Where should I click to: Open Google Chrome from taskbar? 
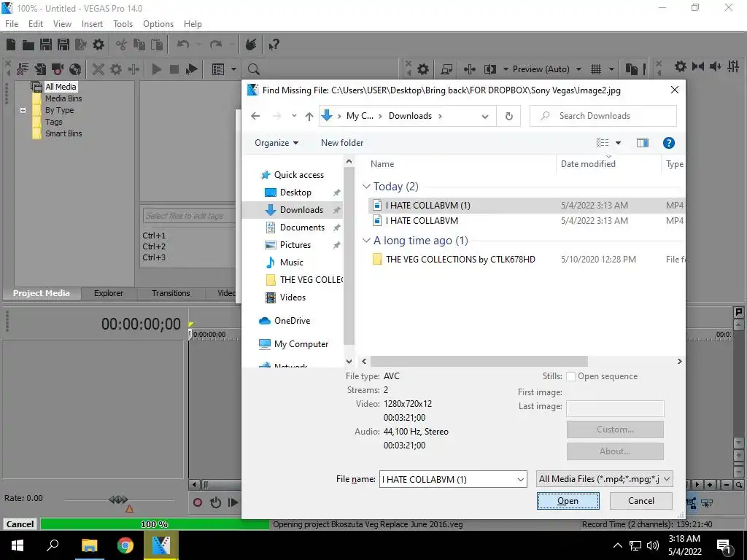125,545
